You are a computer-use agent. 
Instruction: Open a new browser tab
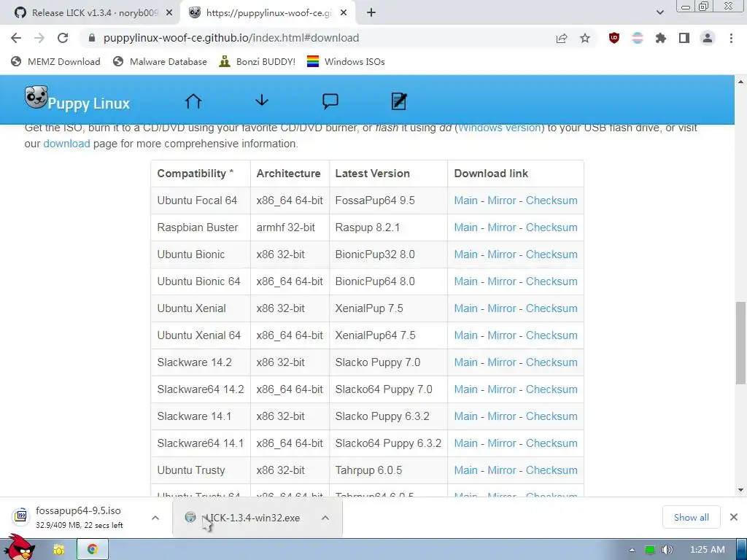coord(371,13)
